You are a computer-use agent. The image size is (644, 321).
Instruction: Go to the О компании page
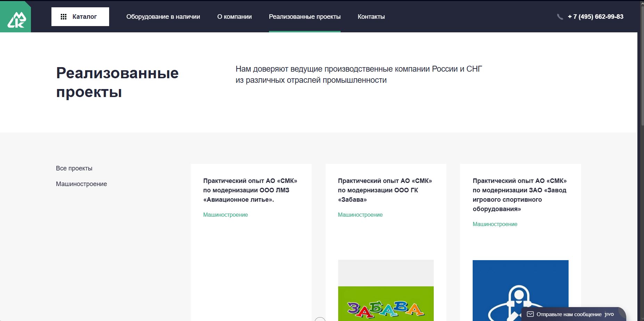click(235, 17)
